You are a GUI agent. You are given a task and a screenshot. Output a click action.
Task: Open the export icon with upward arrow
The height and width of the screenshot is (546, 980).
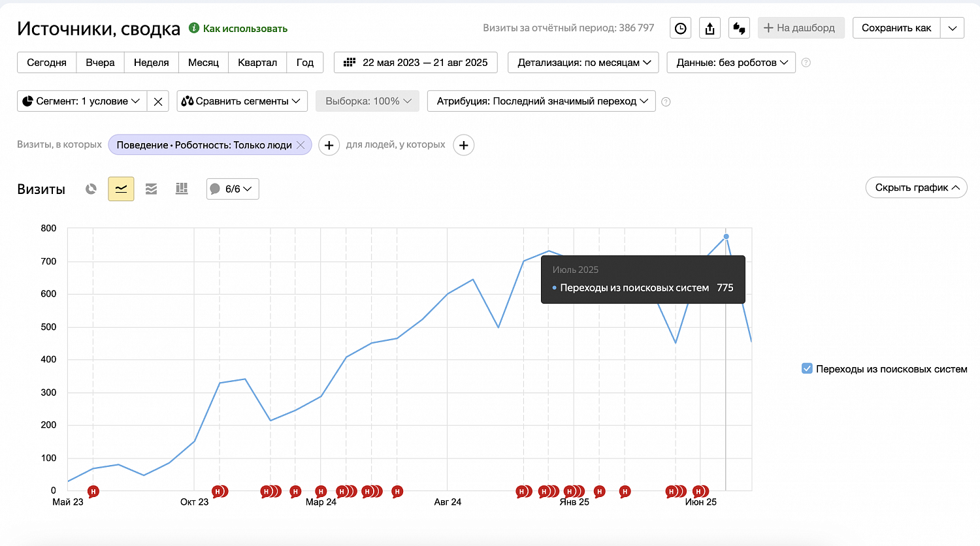[710, 28]
